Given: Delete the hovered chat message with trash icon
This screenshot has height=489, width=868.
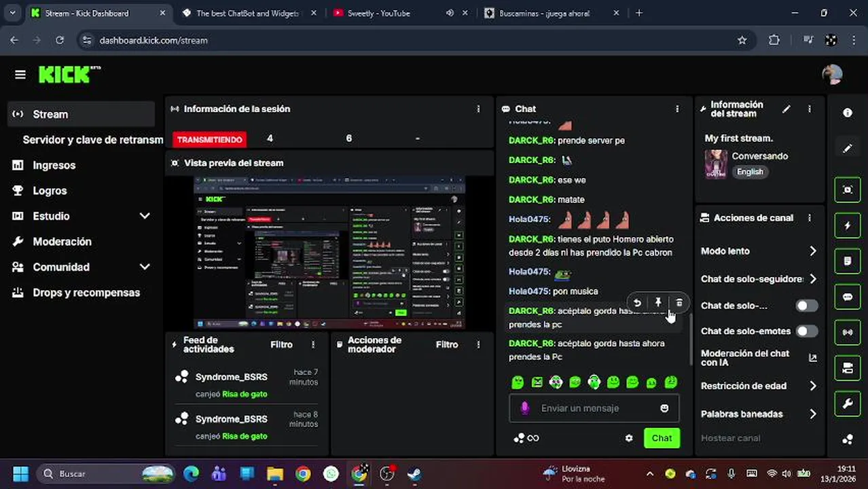Looking at the screenshot, I should pos(679,303).
